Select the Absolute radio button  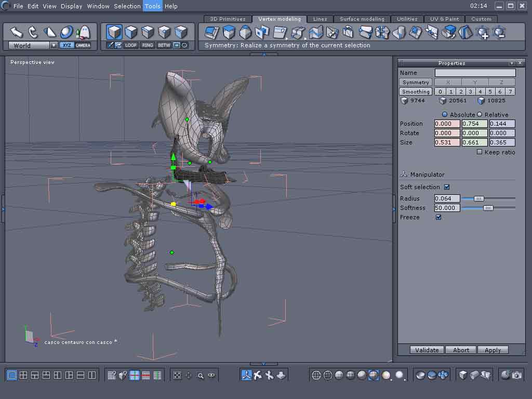click(x=445, y=114)
